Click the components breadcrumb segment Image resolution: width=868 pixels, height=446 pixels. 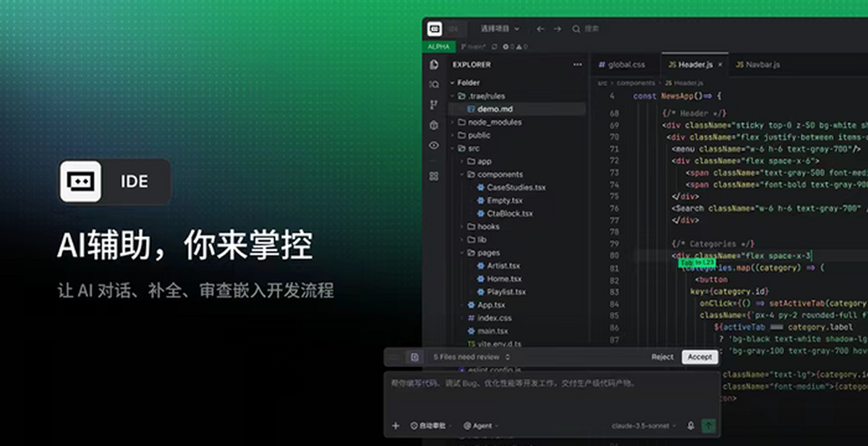tap(636, 83)
